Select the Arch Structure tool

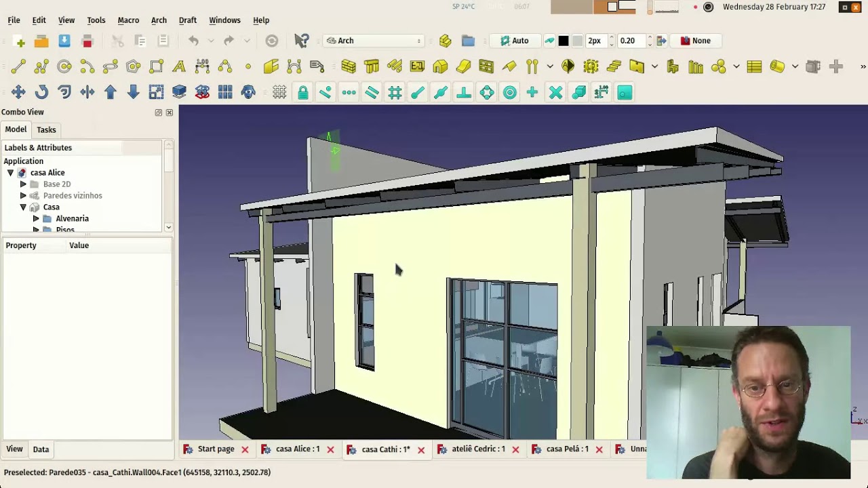click(372, 66)
